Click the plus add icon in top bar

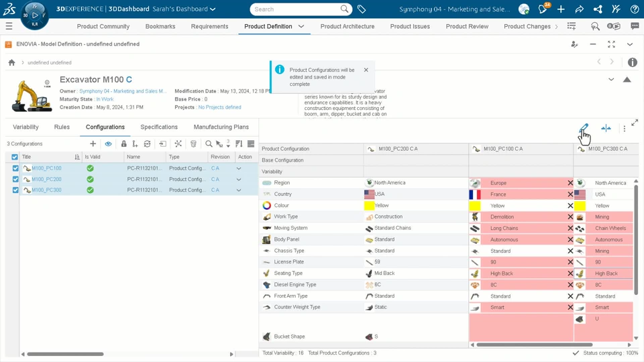[x=561, y=9]
